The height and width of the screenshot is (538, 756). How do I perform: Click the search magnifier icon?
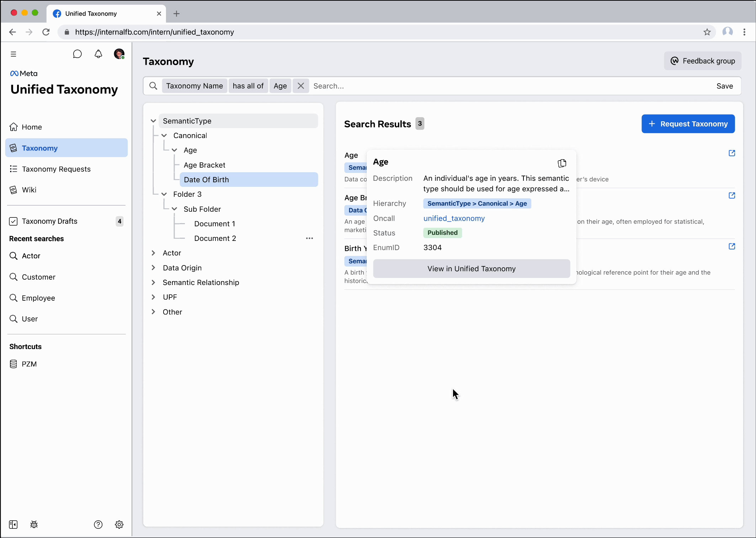click(153, 86)
